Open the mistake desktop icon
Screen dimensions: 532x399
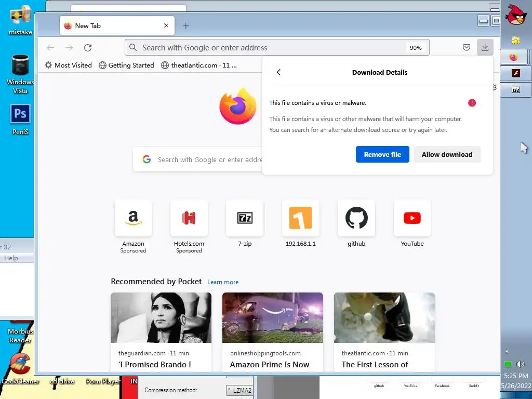coord(20,20)
